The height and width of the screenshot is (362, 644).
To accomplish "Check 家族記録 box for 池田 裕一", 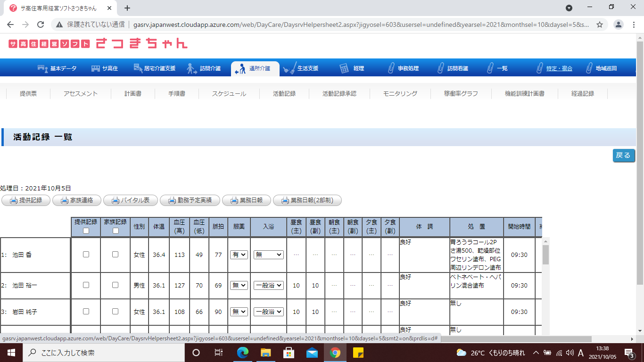I will pos(115,285).
